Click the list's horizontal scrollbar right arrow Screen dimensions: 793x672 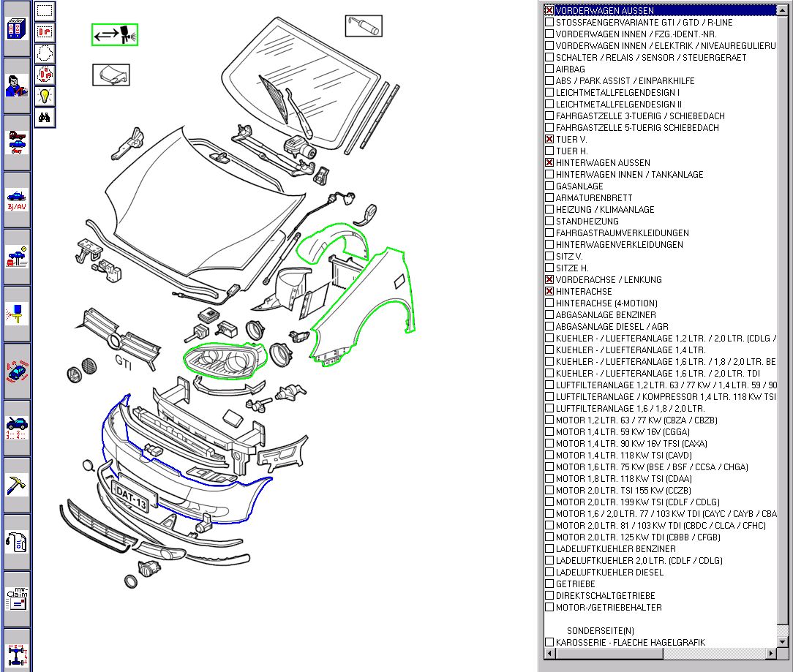click(x=770, y=653)
